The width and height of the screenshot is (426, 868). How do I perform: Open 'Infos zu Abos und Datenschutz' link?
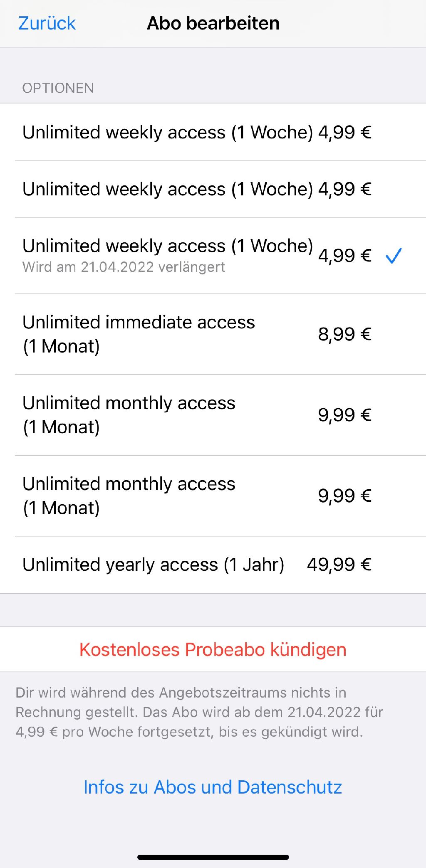point(213,787)
